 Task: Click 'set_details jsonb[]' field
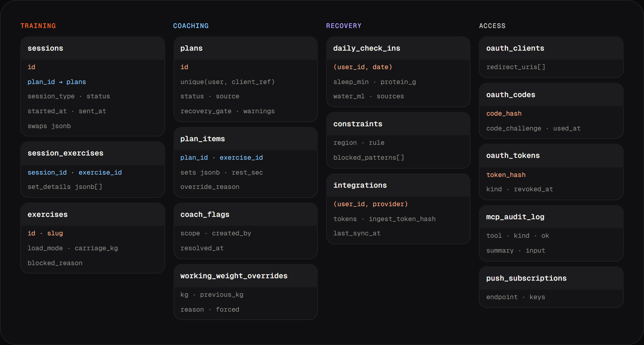(x=65, y=187)
